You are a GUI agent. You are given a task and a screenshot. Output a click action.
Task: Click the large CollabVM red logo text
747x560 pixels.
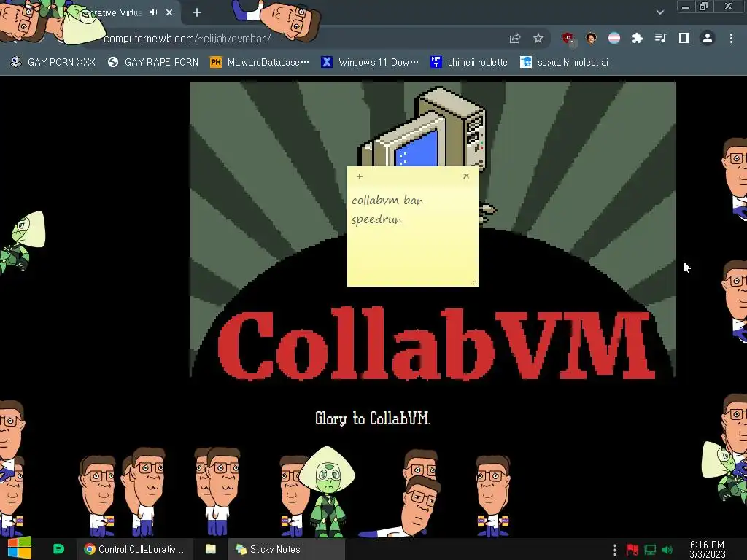point(436,344)
